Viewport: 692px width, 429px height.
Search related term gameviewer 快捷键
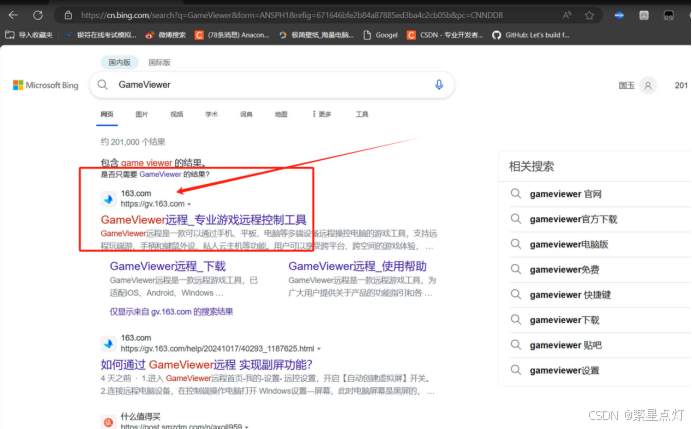coord(570,294)
